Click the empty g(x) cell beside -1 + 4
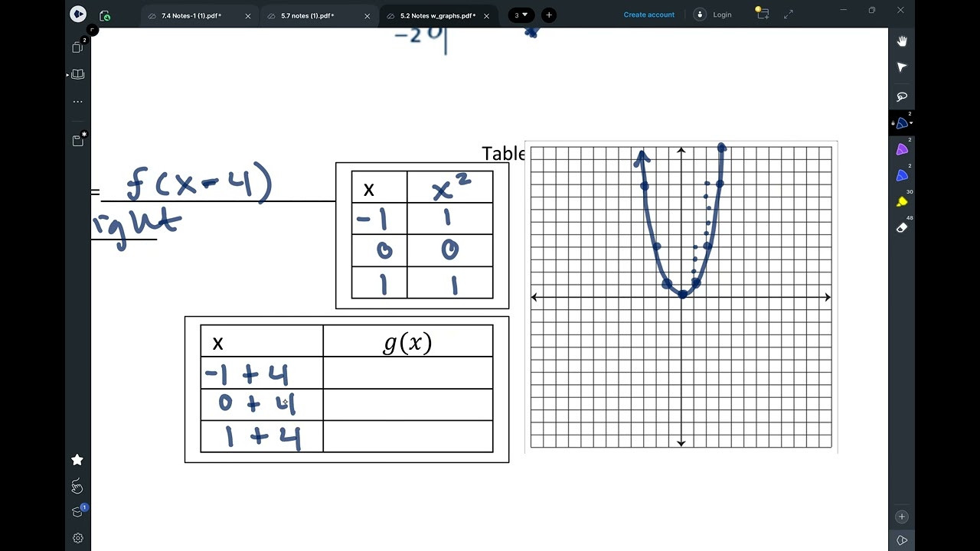Viewport: 980px width, 551px height. [408, 373]
